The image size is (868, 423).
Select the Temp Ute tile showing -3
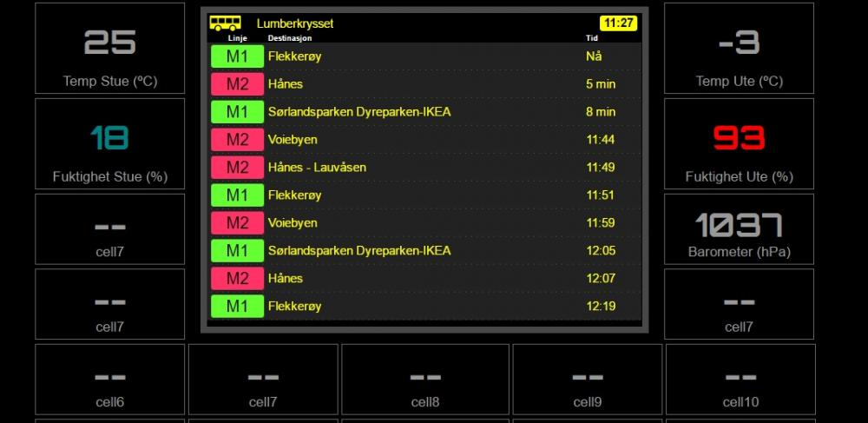[739, 49]
